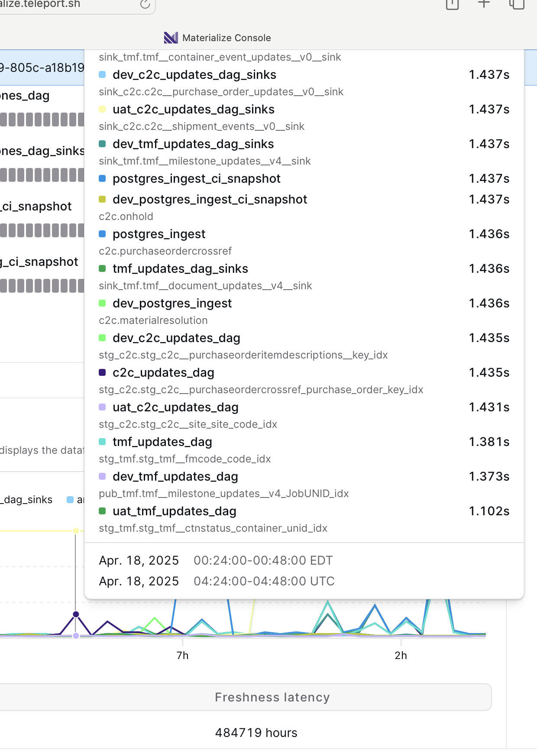Click the reload page icon in address bar
The width and height of the screenshot is (537, 756).
[145, 4]
